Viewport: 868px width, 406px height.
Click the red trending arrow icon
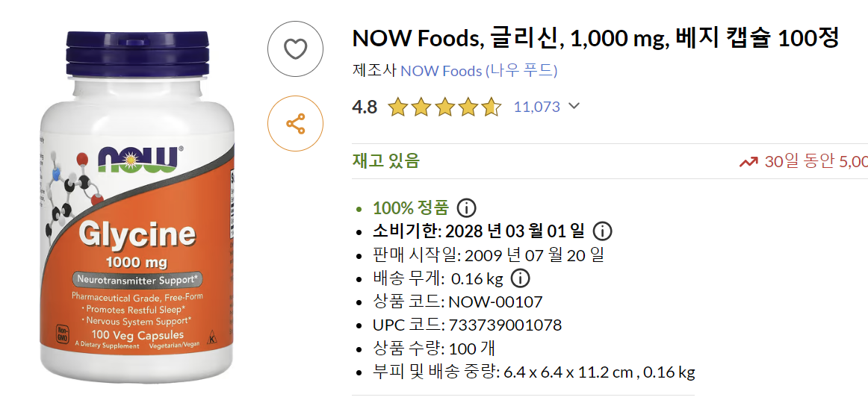click(748, 162)
